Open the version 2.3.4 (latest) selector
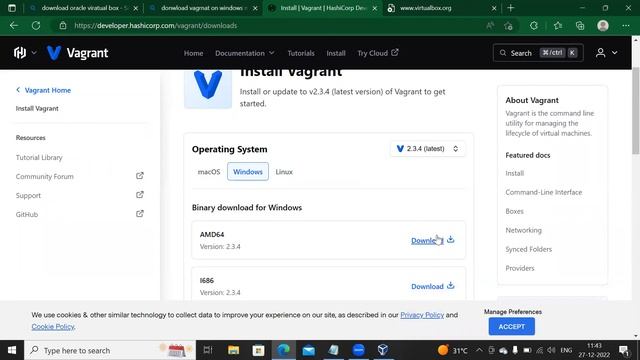Screen dimensions: 640x360 pyautogui.click(x=427, y=149)
